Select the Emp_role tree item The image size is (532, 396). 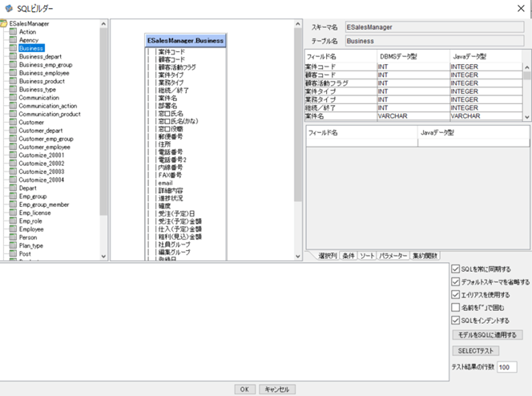click(30, 221)
